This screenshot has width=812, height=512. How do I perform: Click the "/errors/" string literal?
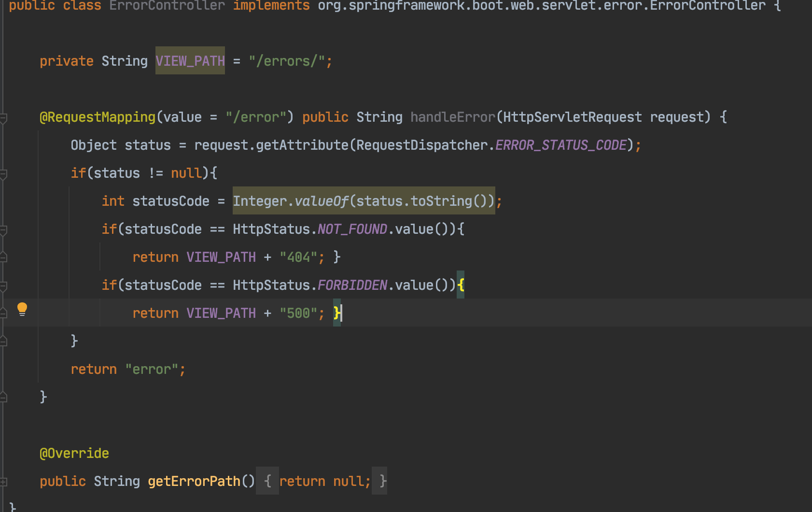pos(287,61)
